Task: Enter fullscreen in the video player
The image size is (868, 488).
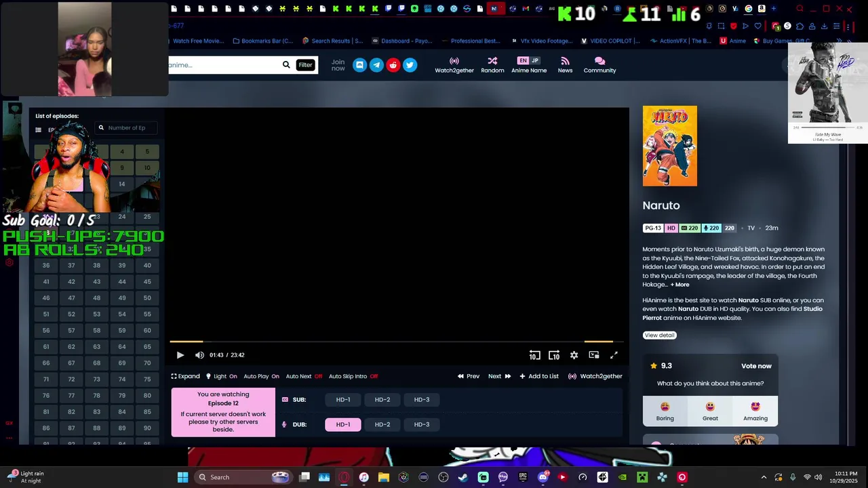Action: click(614, 355)
